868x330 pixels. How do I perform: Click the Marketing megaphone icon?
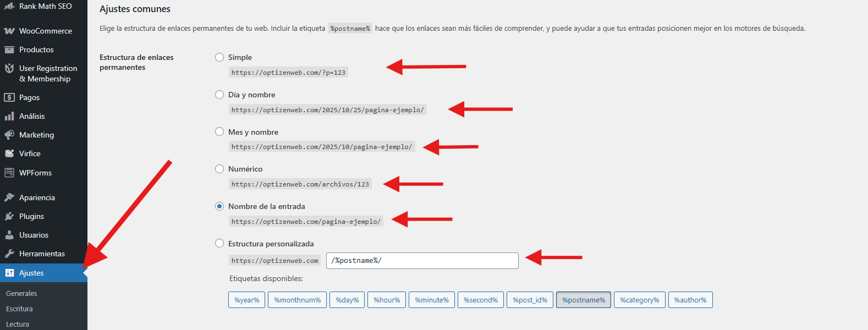(9, 135)
